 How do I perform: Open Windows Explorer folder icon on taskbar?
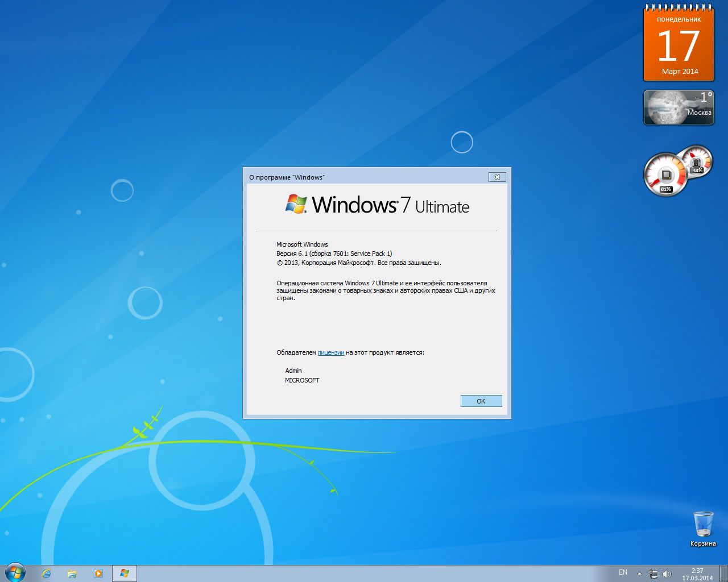pyautogui.click(x=72, y=573)
